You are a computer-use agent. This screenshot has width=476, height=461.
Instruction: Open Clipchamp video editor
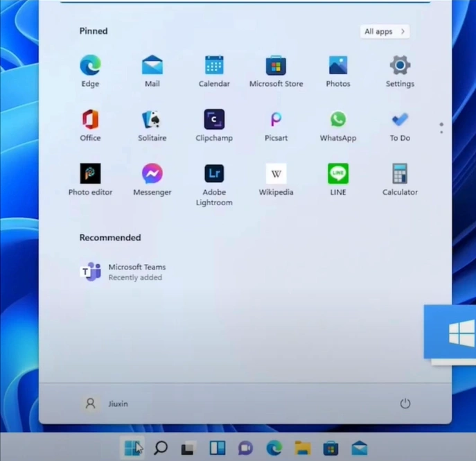[214, 125]
